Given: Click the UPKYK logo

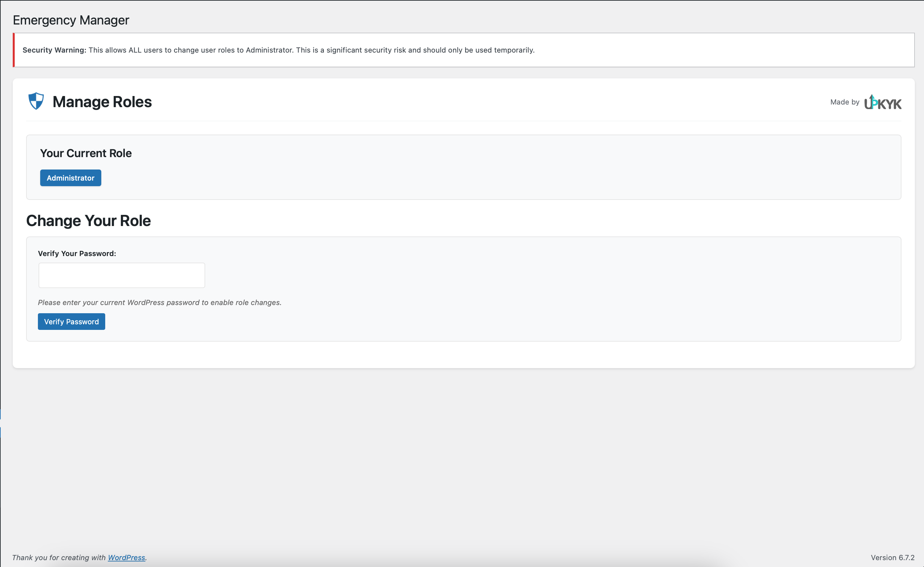Looking at the screenshot, I should click(x=883, y=102).
